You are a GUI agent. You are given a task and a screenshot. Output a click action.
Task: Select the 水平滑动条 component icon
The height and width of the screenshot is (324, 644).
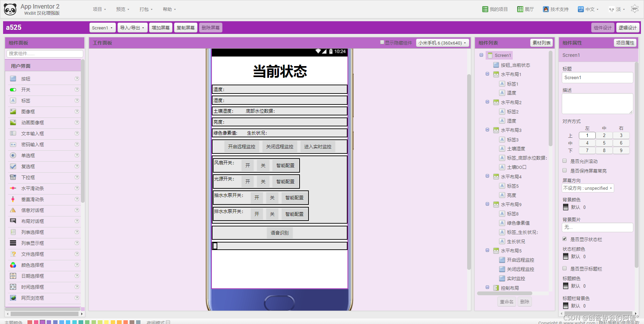(x=13, y=188)
